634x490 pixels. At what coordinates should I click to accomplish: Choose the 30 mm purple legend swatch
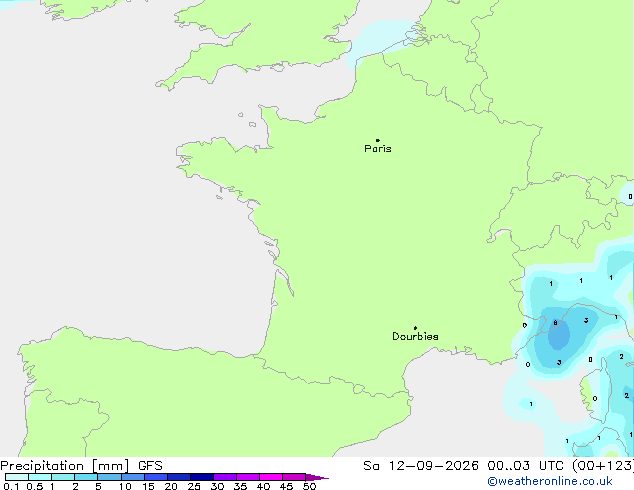225,477
